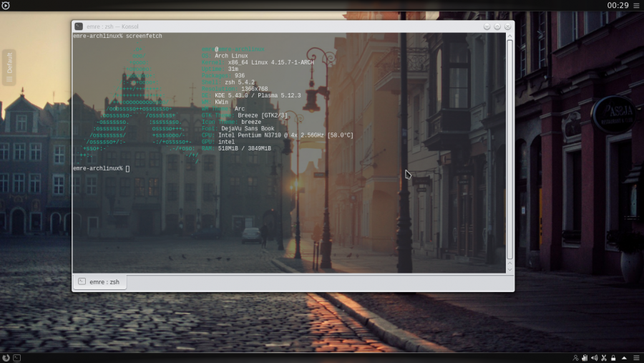644x363 pixels.
Task: Open the network connections tray icon
Action: click(575, 358)
